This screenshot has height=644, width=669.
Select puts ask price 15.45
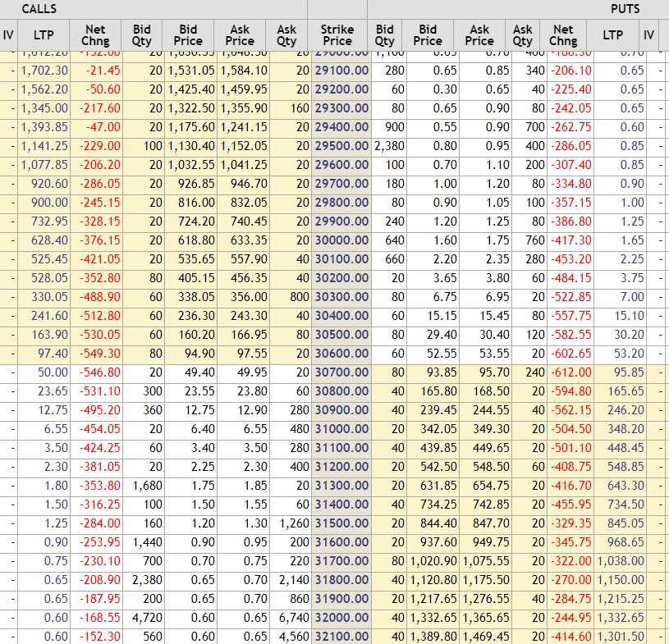494,316
